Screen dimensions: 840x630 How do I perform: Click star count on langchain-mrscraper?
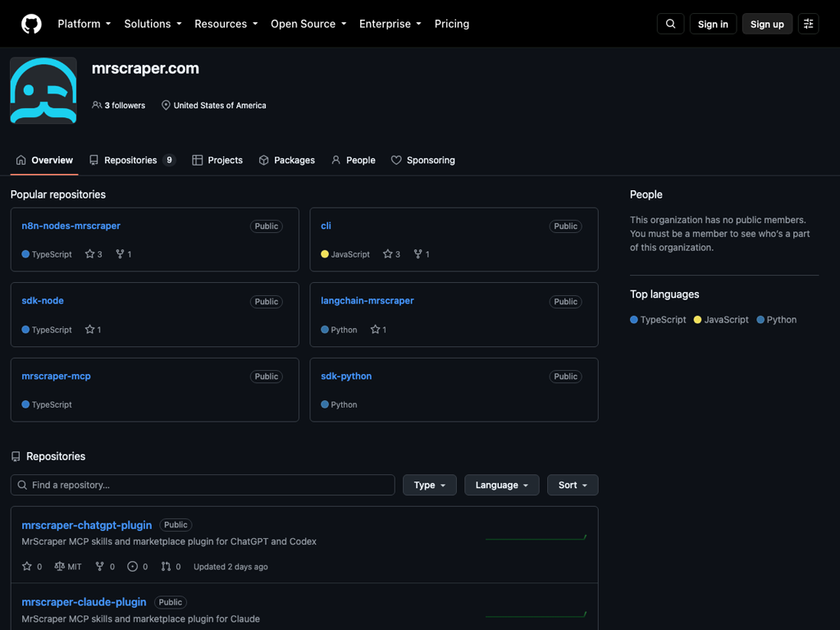pyautogui.click(x=378, y=330)
